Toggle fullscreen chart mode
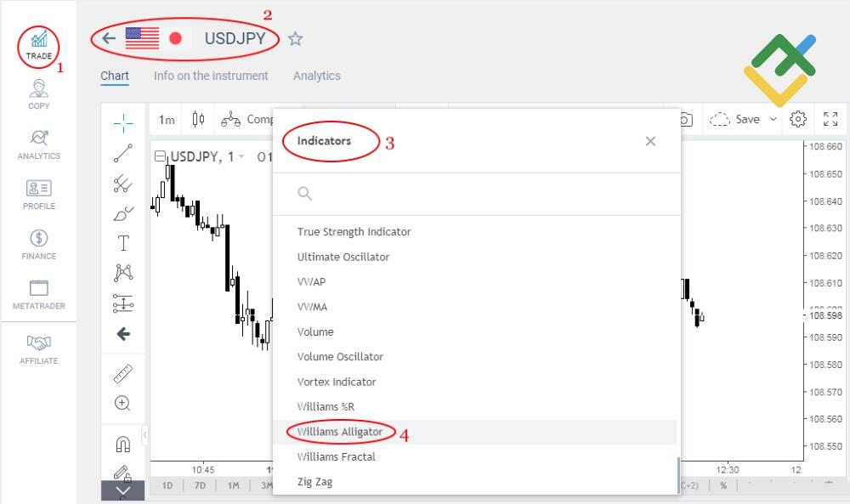Viewport: 850px width, 504px height. pos(830,119)
